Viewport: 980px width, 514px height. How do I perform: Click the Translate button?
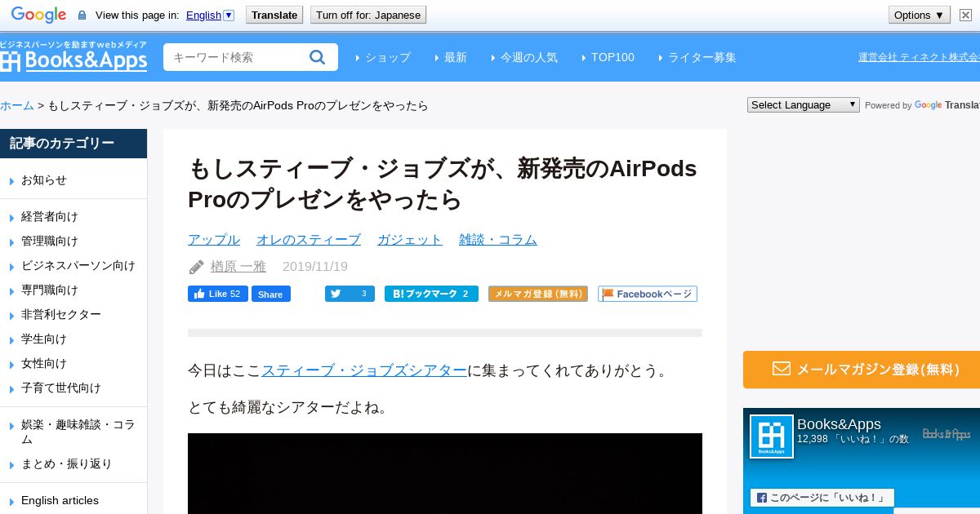[x=274, y=15]
